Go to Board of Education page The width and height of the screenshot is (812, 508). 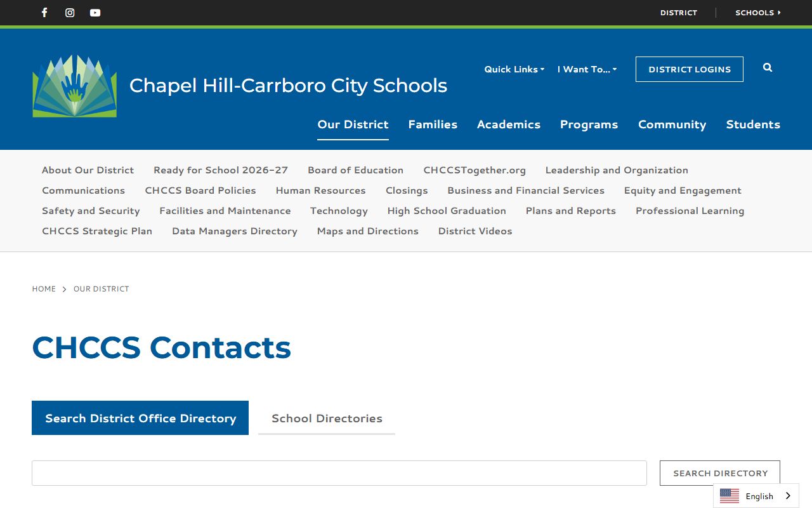(355, 170)
